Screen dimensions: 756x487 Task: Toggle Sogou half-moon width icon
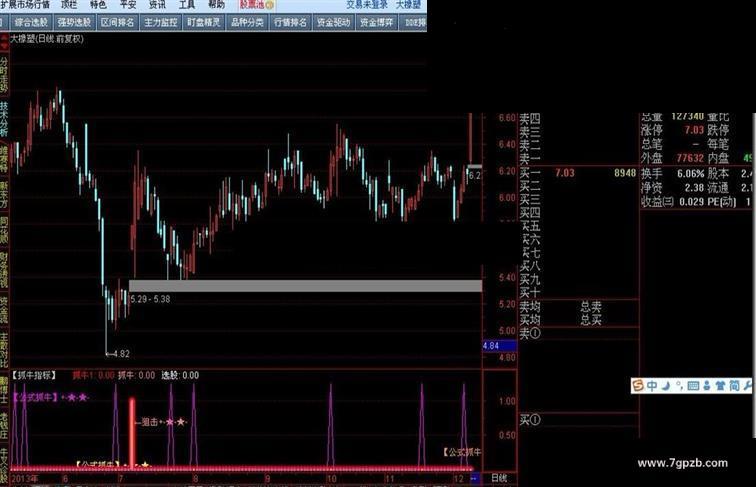tap(666, 386)
